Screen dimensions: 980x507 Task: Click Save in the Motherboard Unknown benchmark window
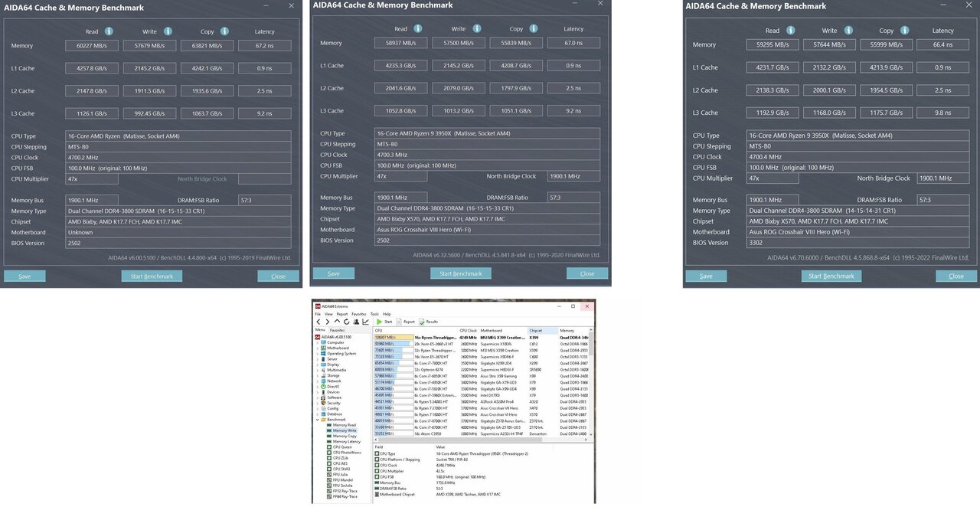point(24,276)
